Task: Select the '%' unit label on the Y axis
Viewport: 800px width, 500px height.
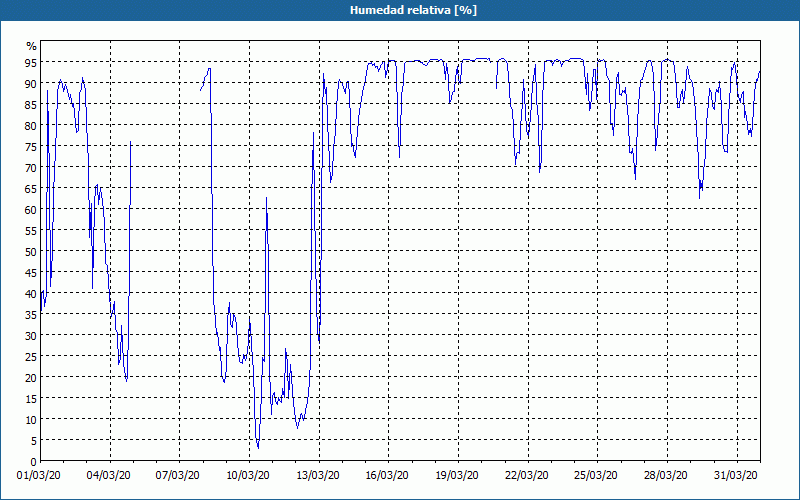Action: pyautogui.click(x=32, y=46)
